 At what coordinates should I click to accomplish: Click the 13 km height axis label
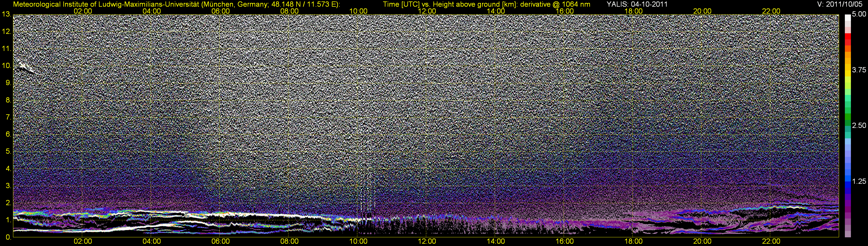coord(6,14)
